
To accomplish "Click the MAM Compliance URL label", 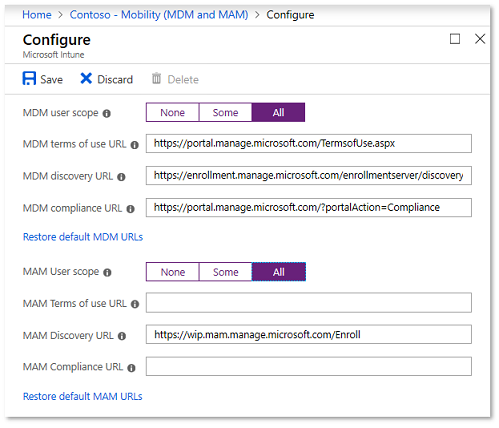I will point(73,367).
